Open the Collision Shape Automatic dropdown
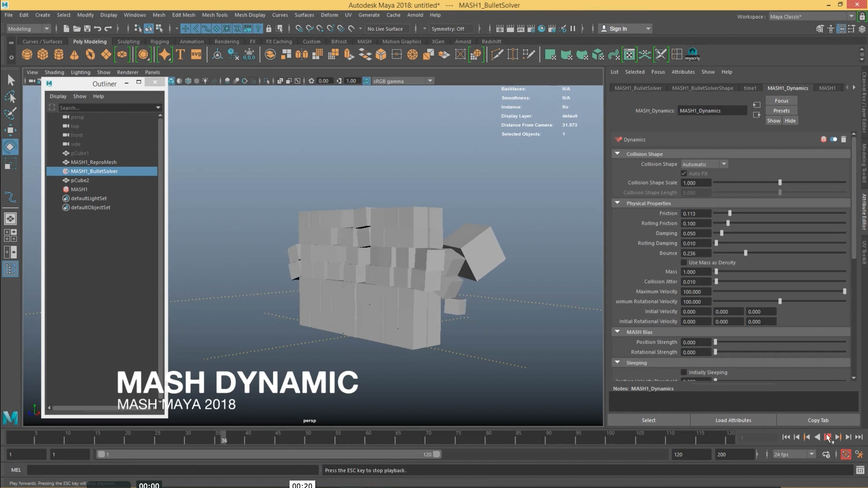Screen dimensions: 868x488 (704, 164)
